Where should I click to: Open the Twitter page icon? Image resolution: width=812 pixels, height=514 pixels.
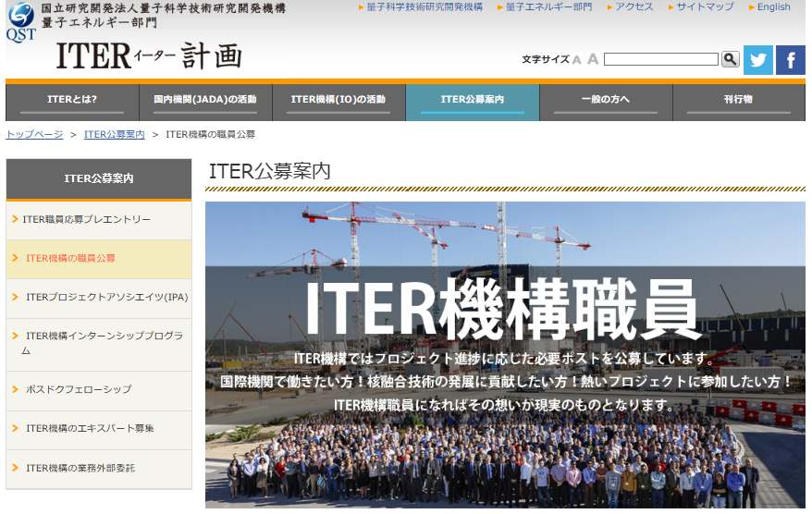tap(758, 60)
